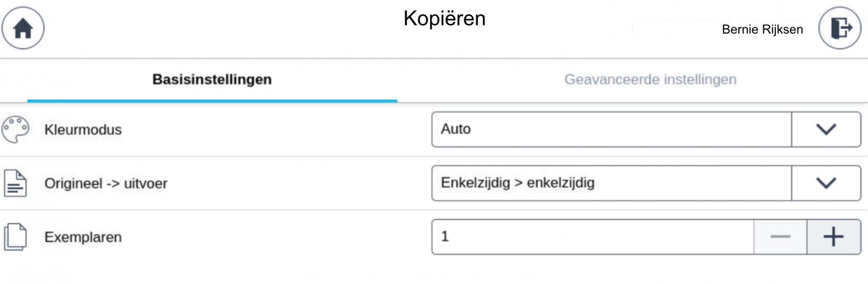The width and height of the screenshot is (868, 284).
Task: Click the Exemplaren stacked pages icon
Action: 15,237
